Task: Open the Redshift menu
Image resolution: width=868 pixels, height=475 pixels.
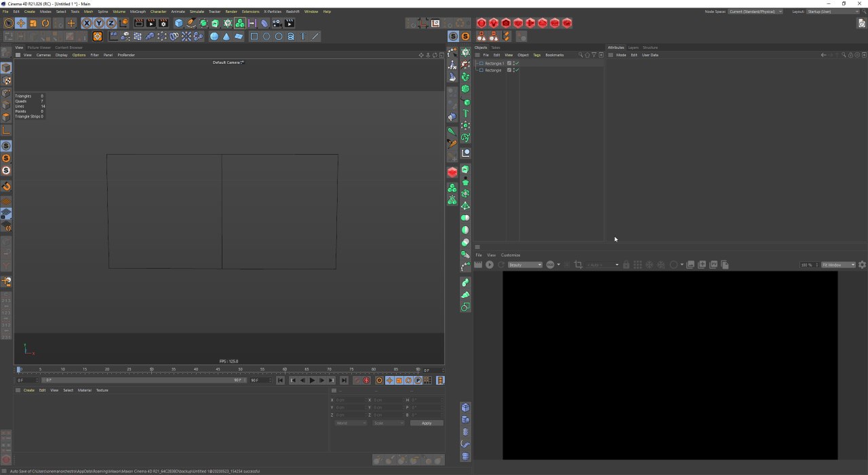Action: 292,12
